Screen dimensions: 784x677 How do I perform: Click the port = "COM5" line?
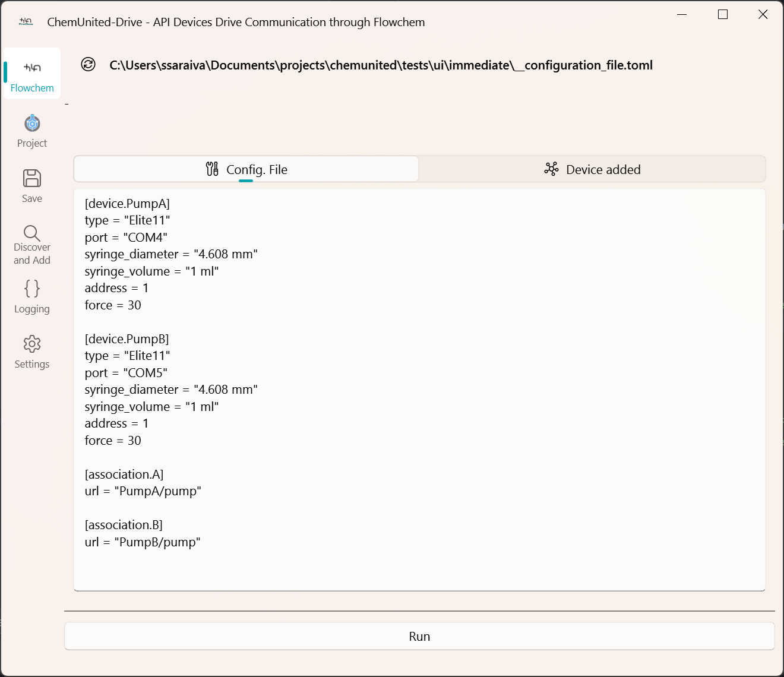tap(126, 373)
